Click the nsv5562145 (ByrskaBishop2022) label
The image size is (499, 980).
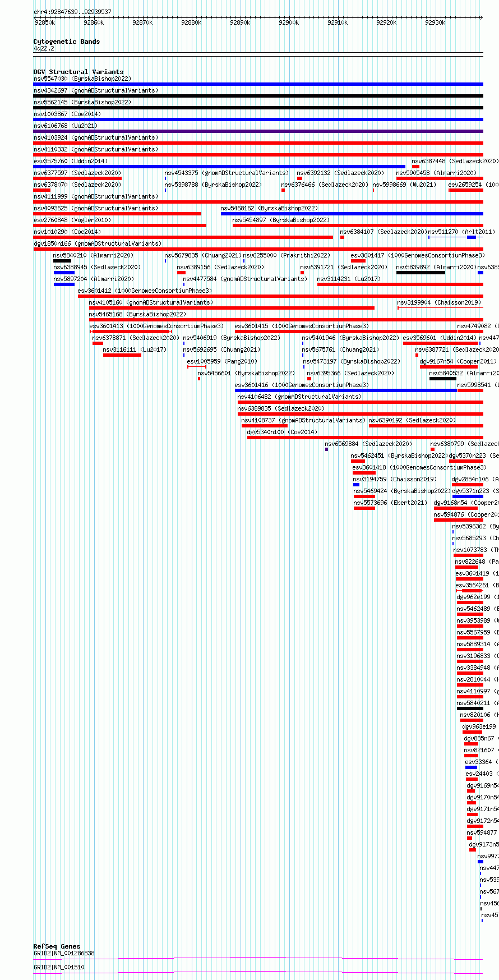(82, 103)
